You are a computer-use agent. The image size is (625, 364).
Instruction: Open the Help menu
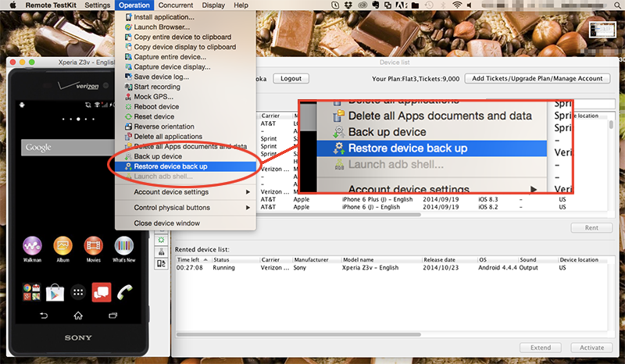(x=241, y=5)
